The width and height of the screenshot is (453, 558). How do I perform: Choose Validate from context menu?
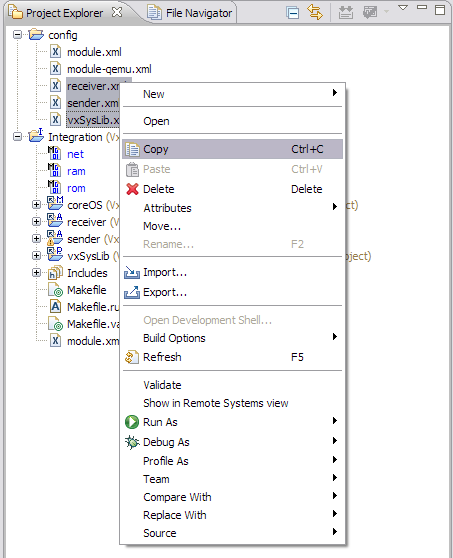click(x=232, y=385)
